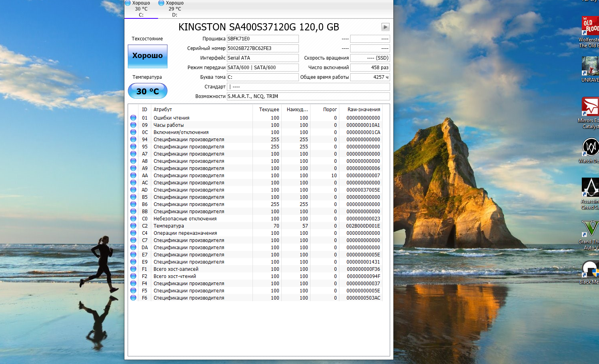The image size is (599, 364).
Task: Select the D: drive tab
Action: tap(174, 9)
